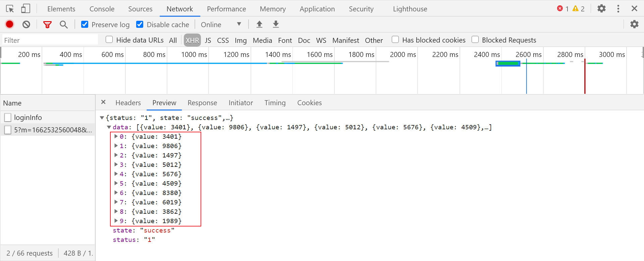Collapse the data array node
This screenshot has width=644, height=261.
point(109,127)
